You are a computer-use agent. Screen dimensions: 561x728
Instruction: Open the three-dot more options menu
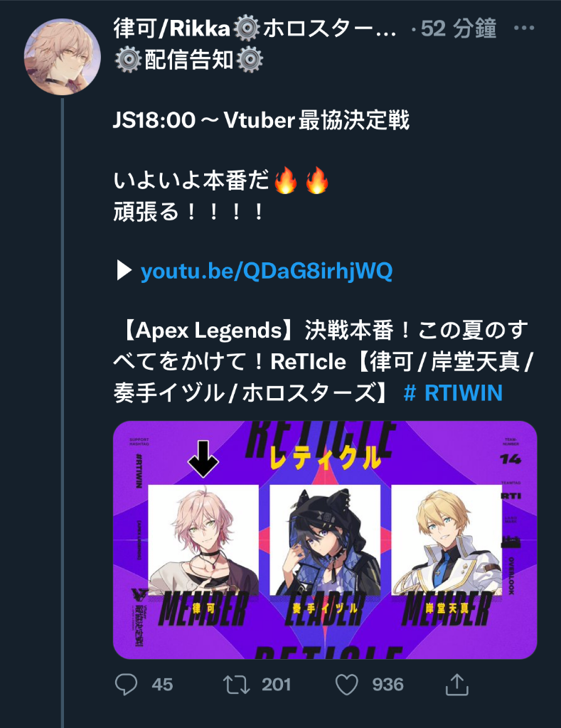click(x=524, y=28)
